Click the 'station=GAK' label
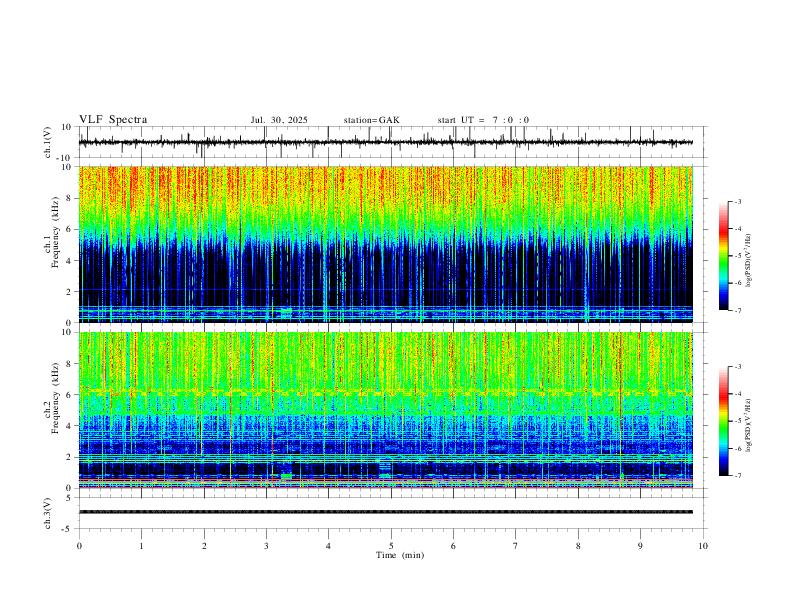792x612 pixels. pos(371,120)
